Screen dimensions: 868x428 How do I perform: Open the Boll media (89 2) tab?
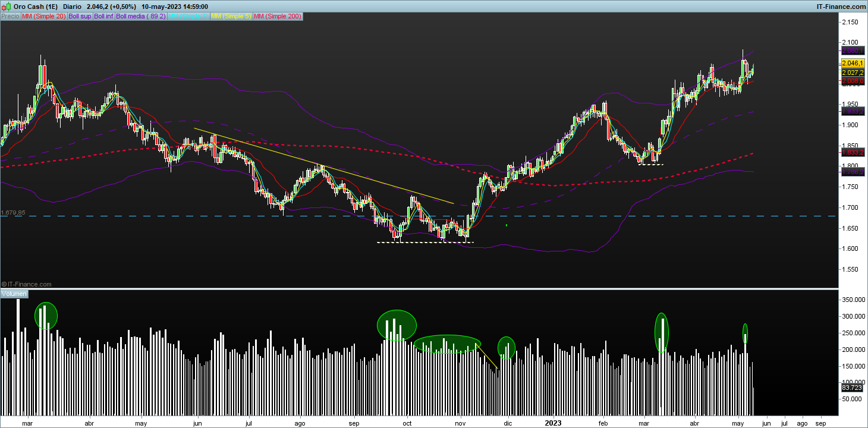click(141, 17)
